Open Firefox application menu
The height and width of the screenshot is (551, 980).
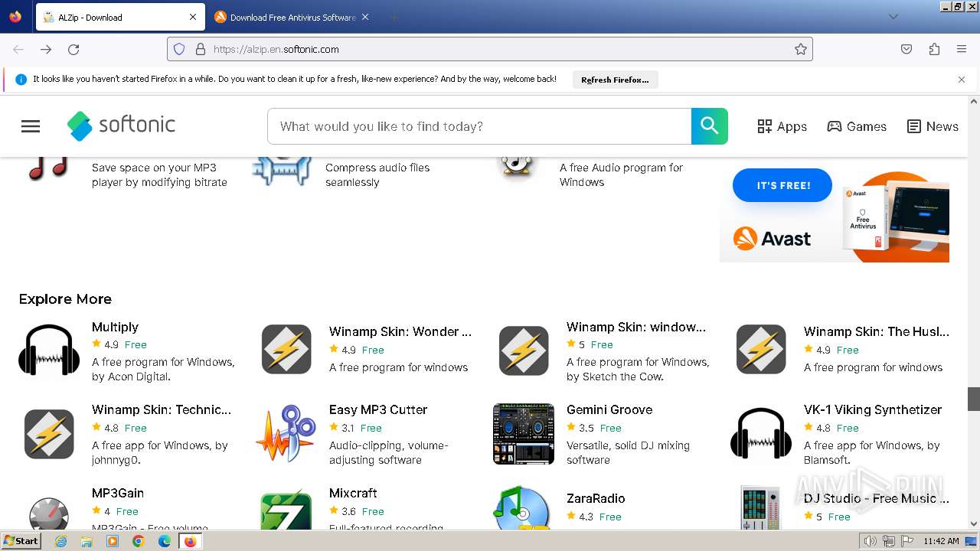[x=962, y=49]
